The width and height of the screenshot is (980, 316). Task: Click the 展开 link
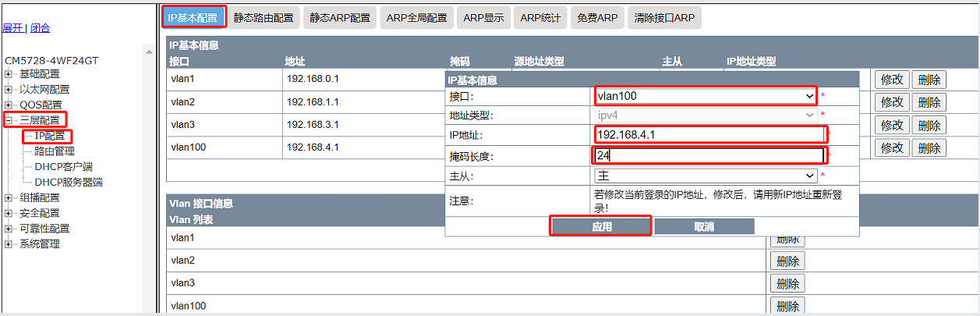tap(12, 28)
